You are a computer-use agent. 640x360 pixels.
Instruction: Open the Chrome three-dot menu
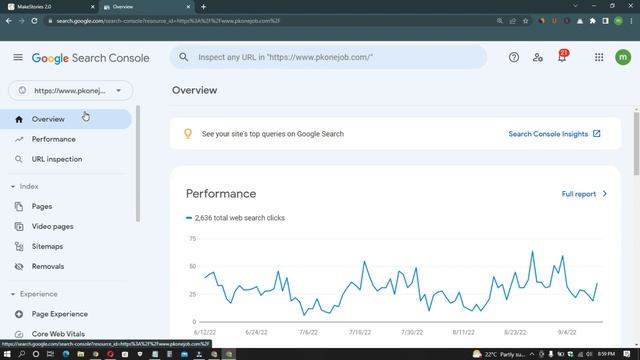coord(631,21)
